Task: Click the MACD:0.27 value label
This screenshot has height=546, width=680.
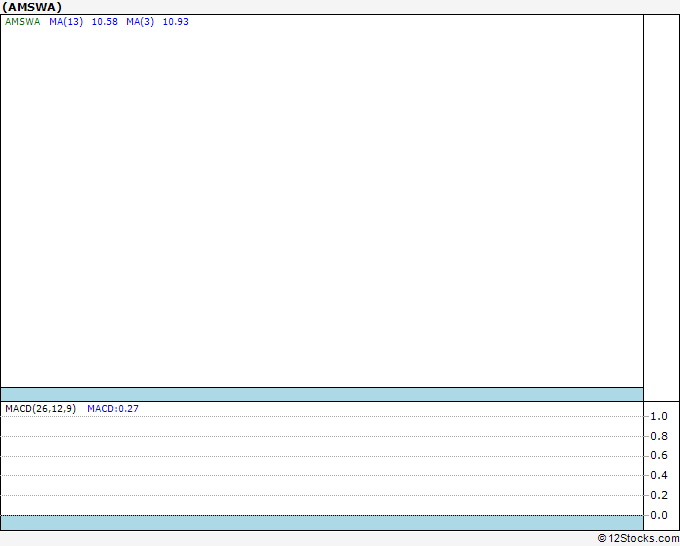Action: (x=113, y=409)
